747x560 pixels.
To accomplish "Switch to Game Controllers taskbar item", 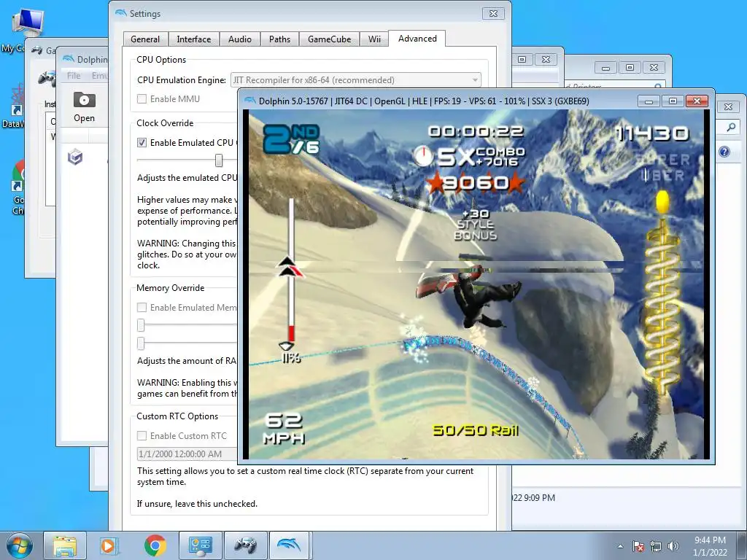I will (245, 545).
